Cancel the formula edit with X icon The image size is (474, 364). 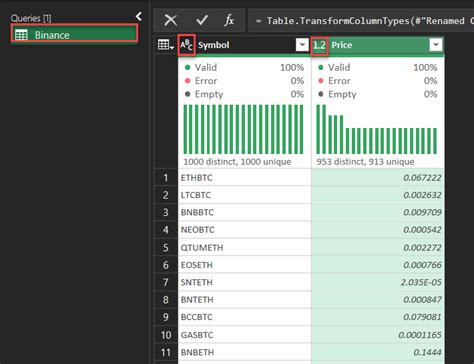click(x=171, y=20)
